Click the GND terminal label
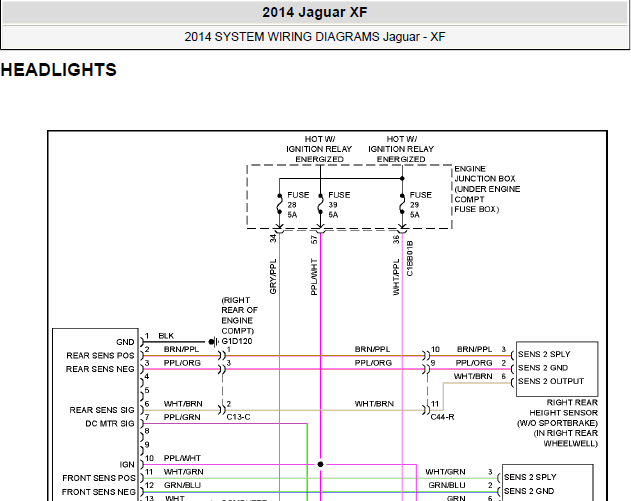Screen dimensions: 631x501 click(125, 342)
